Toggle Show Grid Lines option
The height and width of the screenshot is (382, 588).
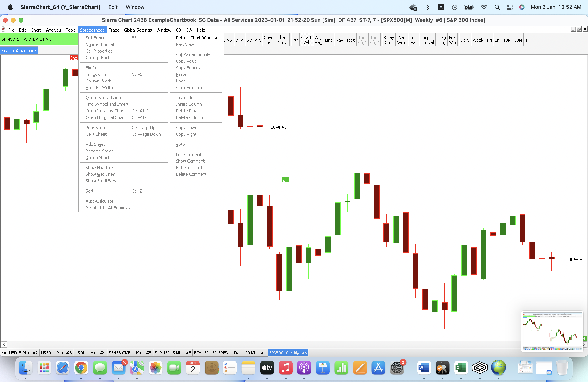(x=100, y=174)
